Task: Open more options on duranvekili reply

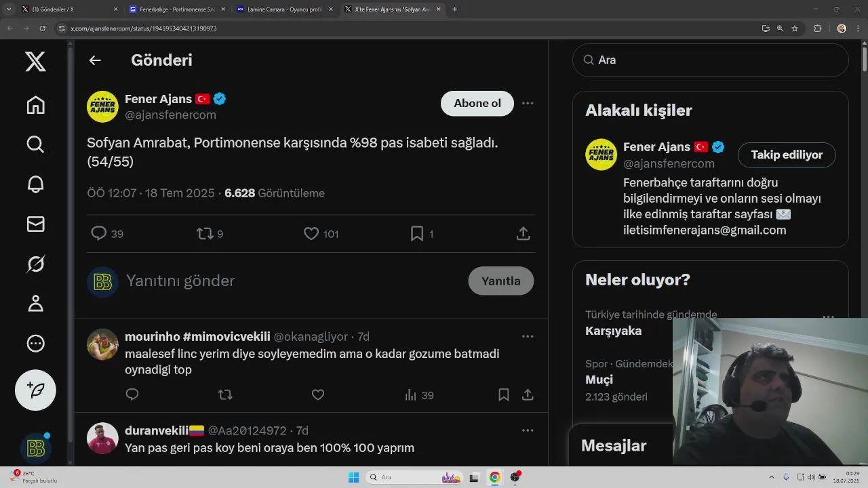Action: 528,430
